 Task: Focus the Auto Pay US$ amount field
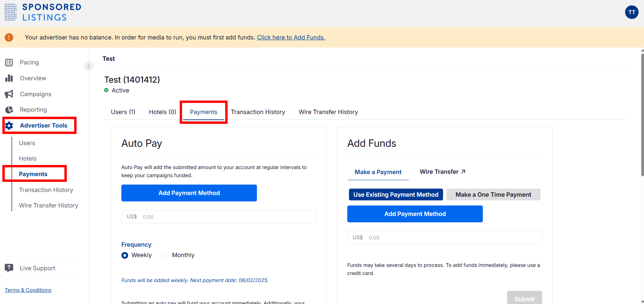(219, 217)
